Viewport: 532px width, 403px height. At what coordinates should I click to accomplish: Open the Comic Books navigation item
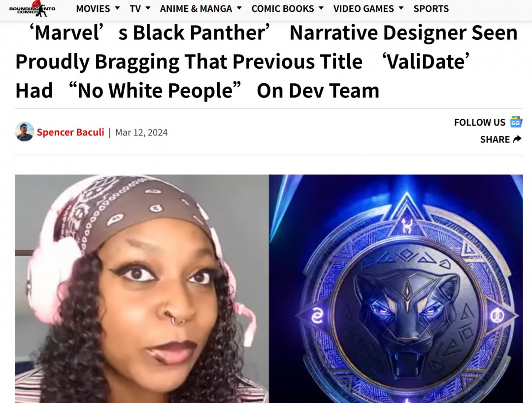pyautogui.click(x=283, y=8)
